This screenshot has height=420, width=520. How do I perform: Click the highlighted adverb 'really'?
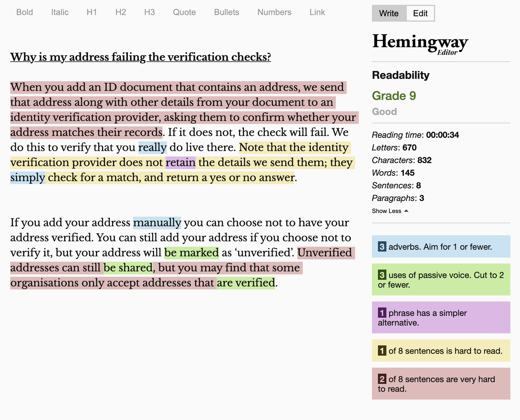pos(152,147)
